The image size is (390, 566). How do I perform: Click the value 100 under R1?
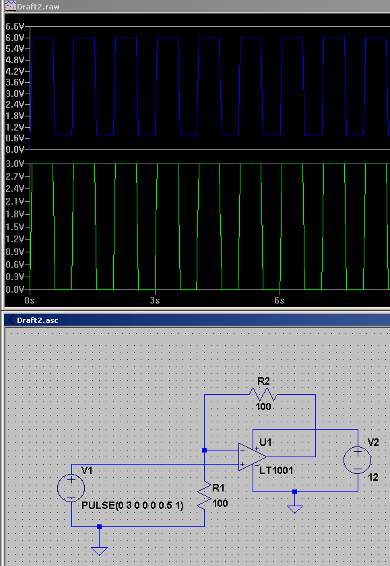point(220,503)
